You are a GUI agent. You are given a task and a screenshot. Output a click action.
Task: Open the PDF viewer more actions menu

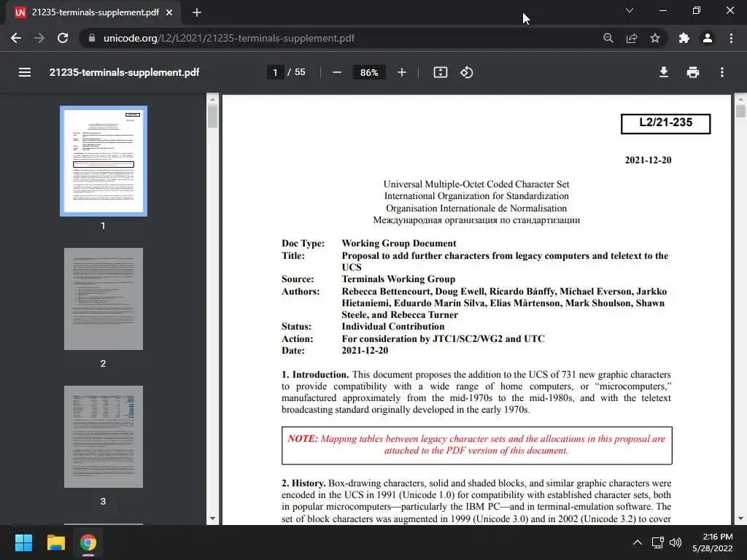pyautogui.click(x=722, y=72)
